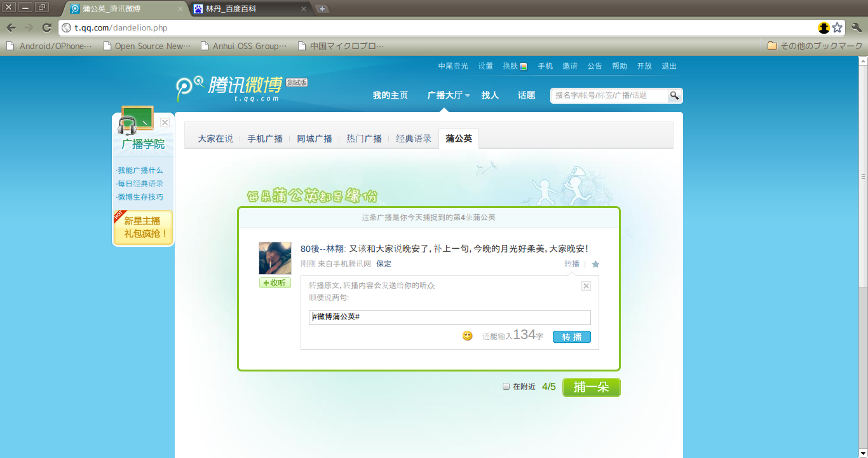Click the site info globe icon in address bar
Screen dimensions: 868x458
(x=67, y=27)
